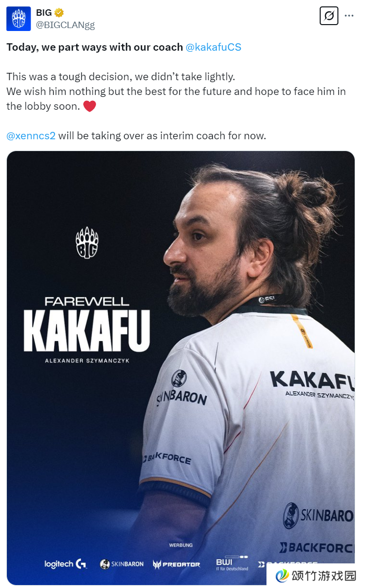365x588 pixels.
Task: Follow the @kakafuCS mention link
Action: tap(213, 47)
